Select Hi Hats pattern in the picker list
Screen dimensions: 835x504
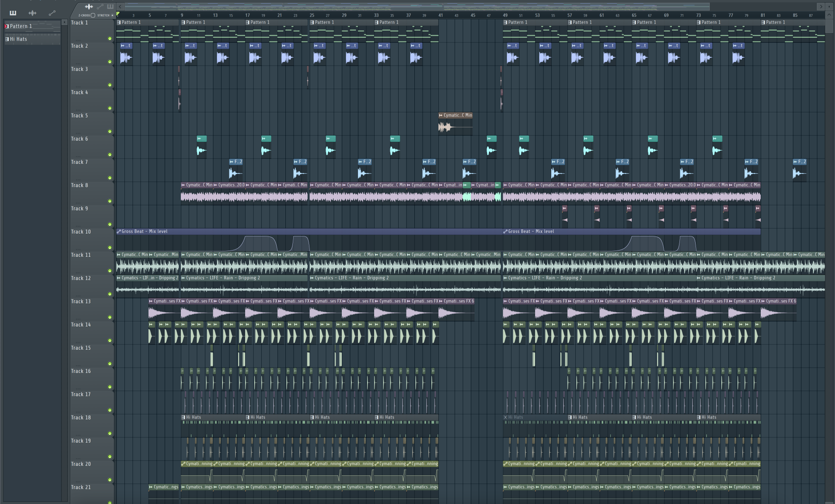tap(32, 39)
